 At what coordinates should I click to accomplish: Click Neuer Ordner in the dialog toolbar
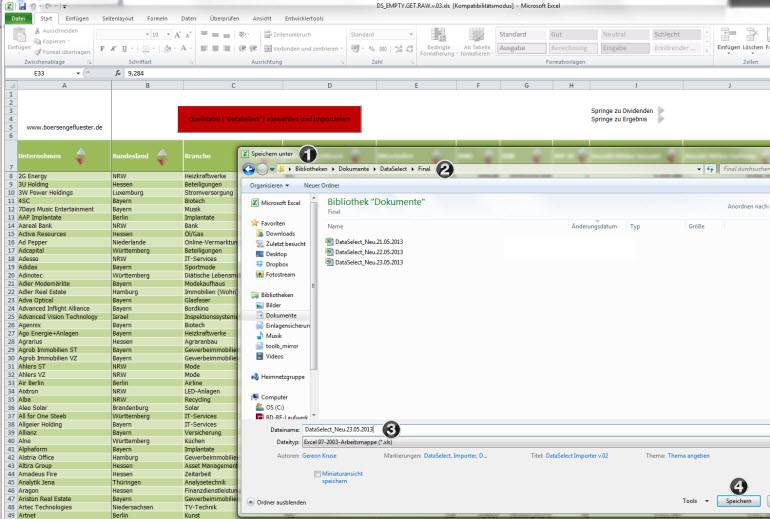click(322, 186)
